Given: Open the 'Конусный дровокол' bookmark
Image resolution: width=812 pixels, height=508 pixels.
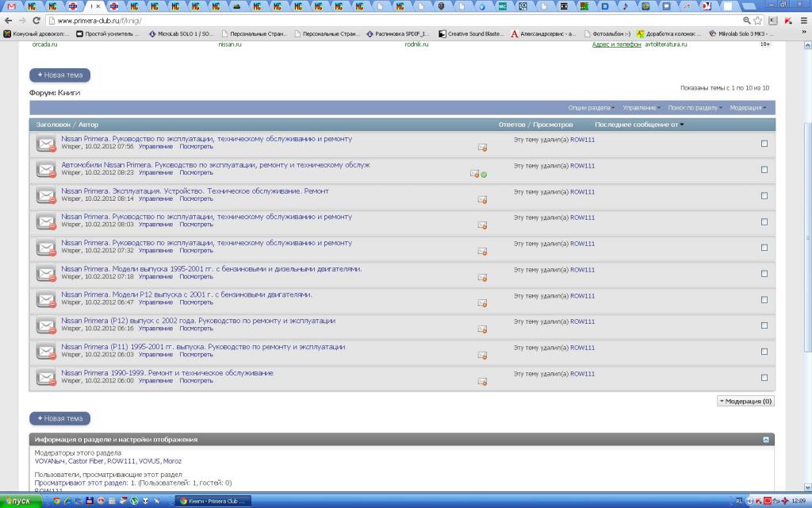Looking at the screenshot, I should [36, 33].
